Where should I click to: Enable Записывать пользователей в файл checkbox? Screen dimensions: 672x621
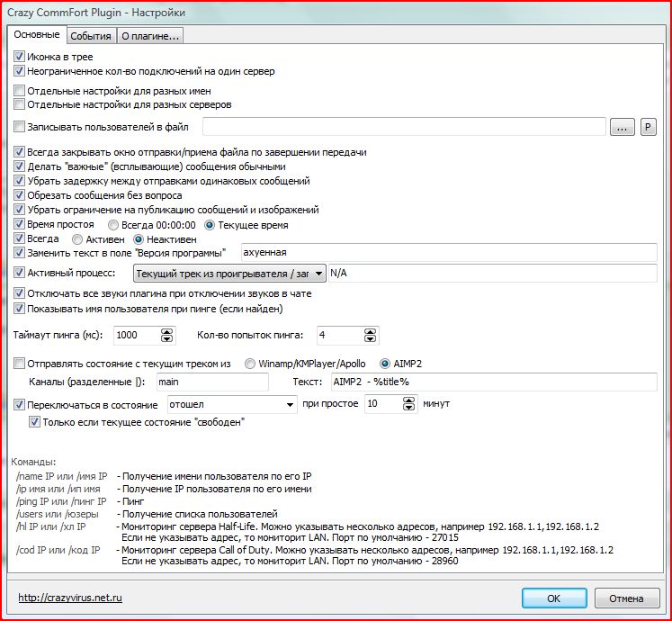coord(20,127)
